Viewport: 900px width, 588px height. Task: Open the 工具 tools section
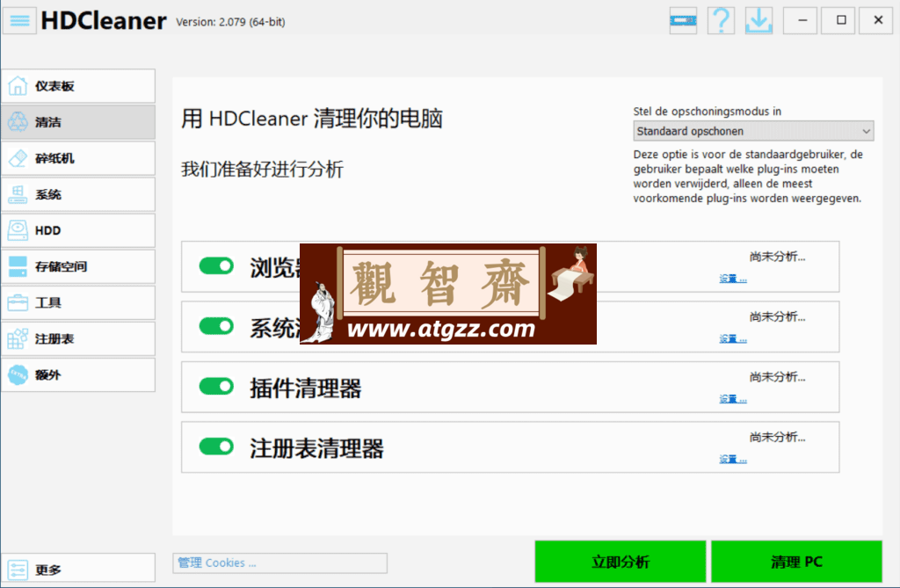[78, 302]
